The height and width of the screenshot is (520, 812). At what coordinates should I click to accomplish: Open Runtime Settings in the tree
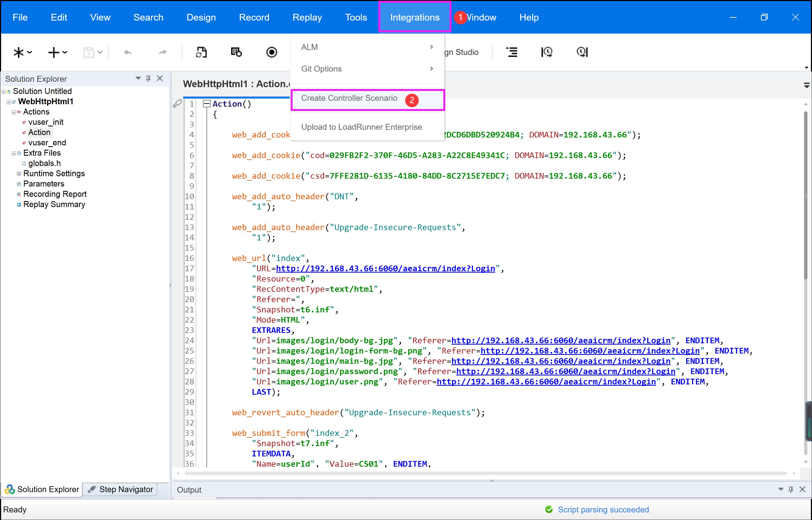click(54, 173)
